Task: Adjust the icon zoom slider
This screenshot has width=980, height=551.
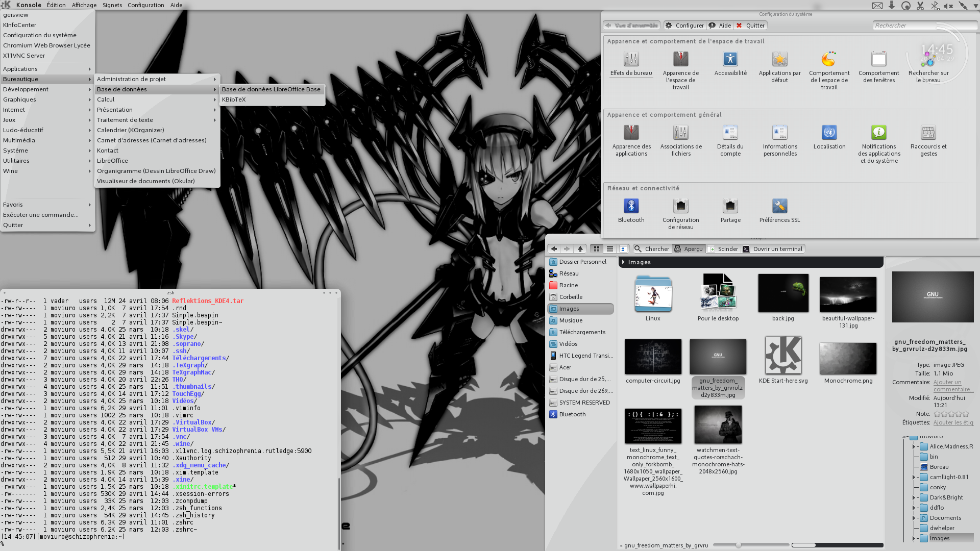Action: pyautogui.click(x=738, y=545)
